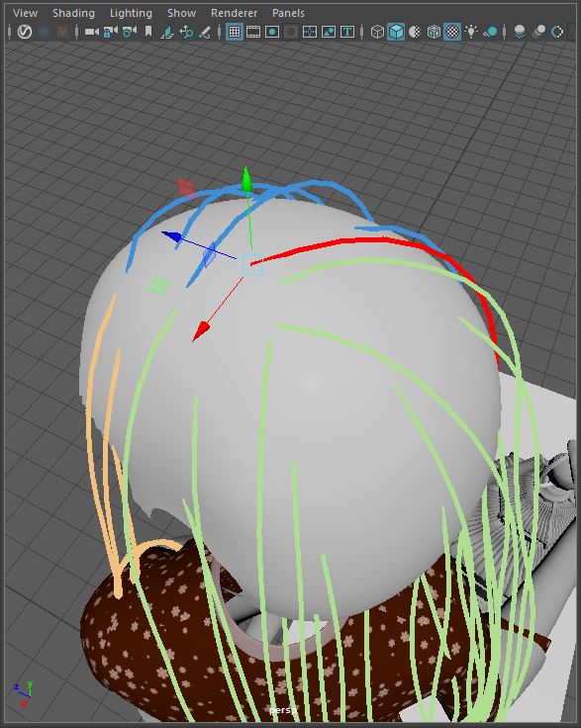The height and width of the screenshot is (728, 581).
Task: Enable Wireframe on Shaded icon
Action: click(434, 32)
